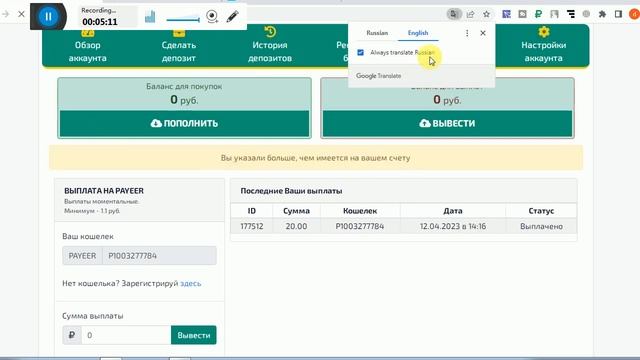Click the date 12.04.2023 в 14:16
The image size is (640, 360).
[453, 226]
